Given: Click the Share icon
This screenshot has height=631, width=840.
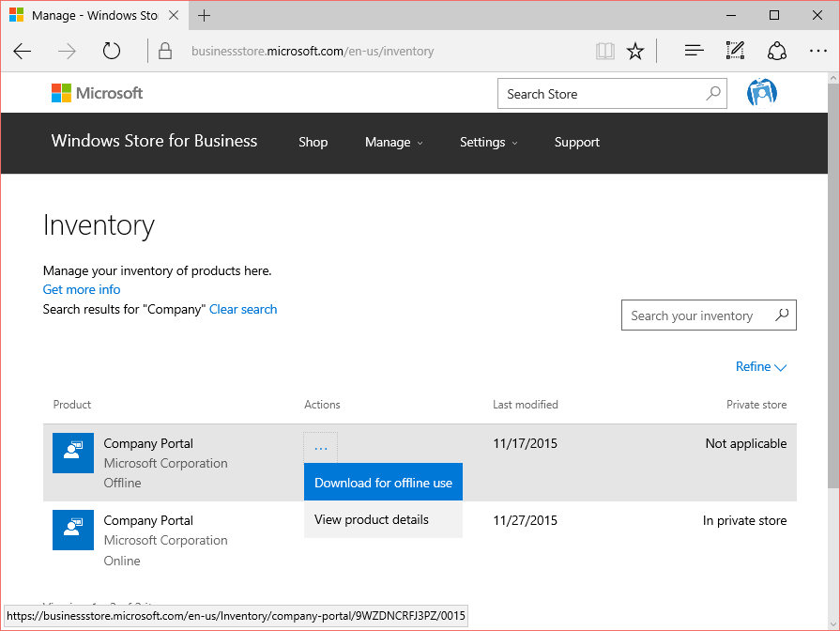Looking at the screenshot, I should point(777,51).
